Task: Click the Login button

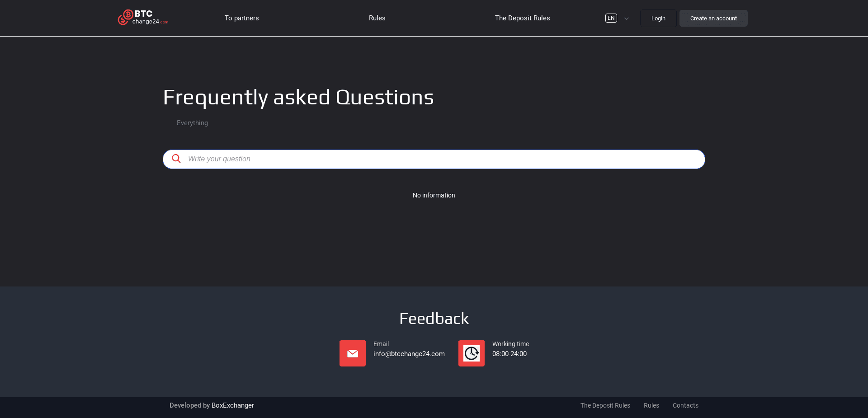Action: click(x=658, y=18)
